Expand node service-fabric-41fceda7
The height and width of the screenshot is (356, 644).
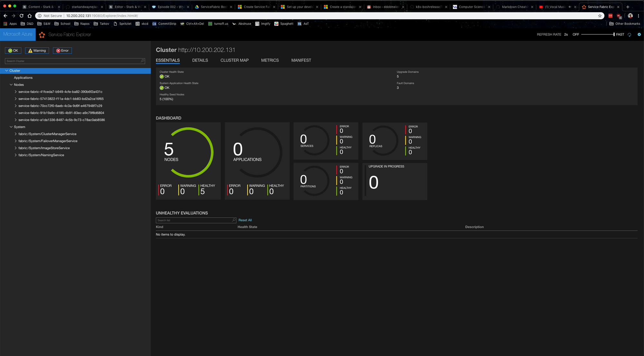tap(15, 92)
